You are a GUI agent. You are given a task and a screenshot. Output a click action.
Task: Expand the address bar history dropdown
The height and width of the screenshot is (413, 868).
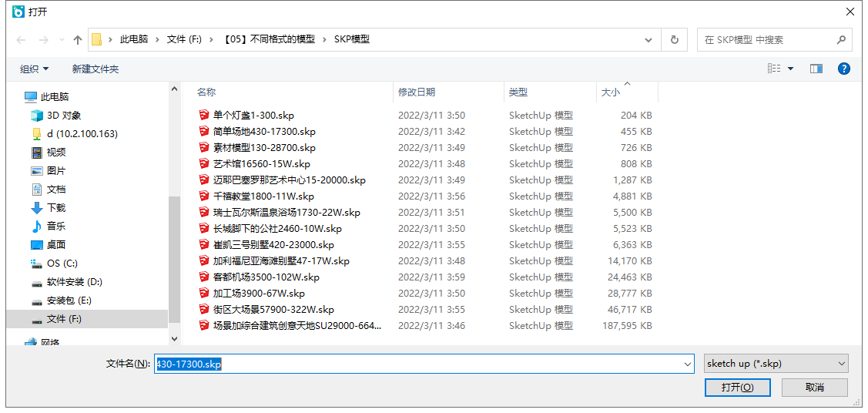(x=648, y=40)
